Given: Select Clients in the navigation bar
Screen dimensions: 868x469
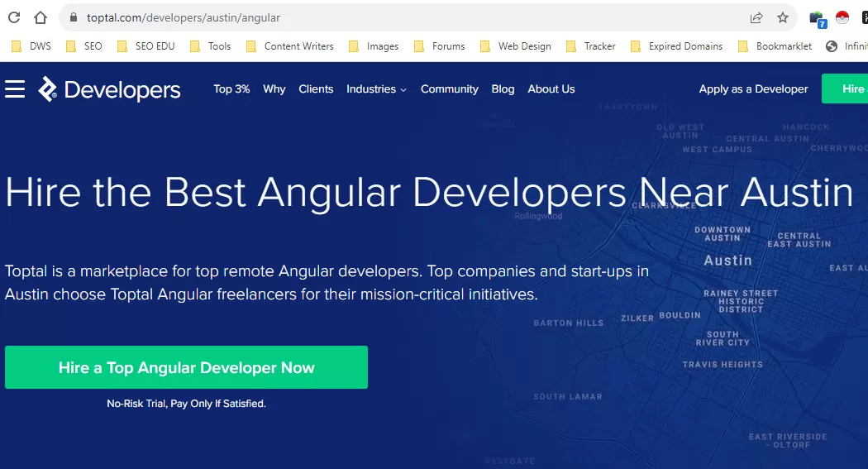Looking at the screenshot, I should (x=316, y=89).
